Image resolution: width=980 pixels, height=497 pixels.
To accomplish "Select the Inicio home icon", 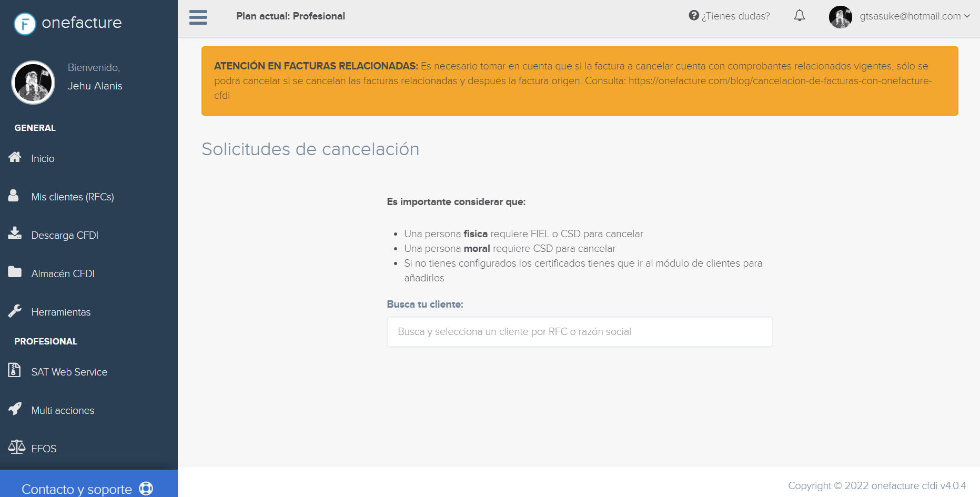I will pos(15,158).
